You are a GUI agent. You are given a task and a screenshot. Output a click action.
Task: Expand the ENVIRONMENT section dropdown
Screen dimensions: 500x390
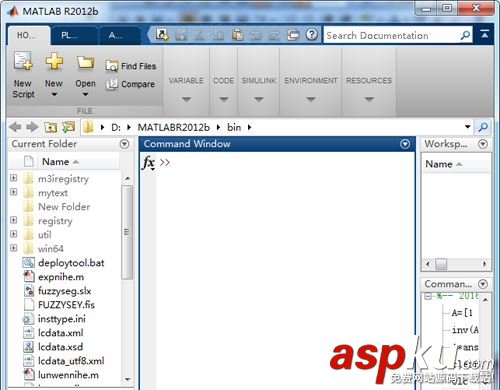point(311,99)
